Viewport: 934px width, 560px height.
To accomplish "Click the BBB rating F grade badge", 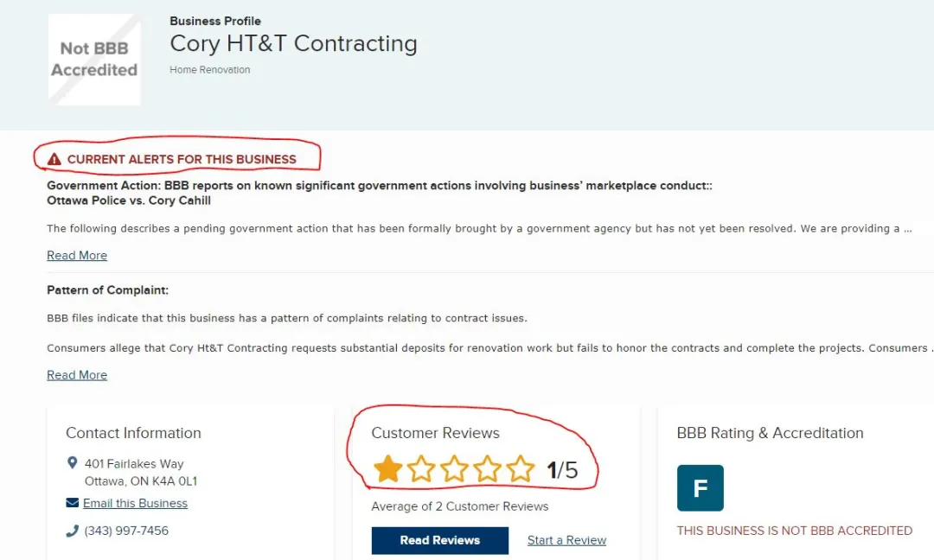I will 700,488.
